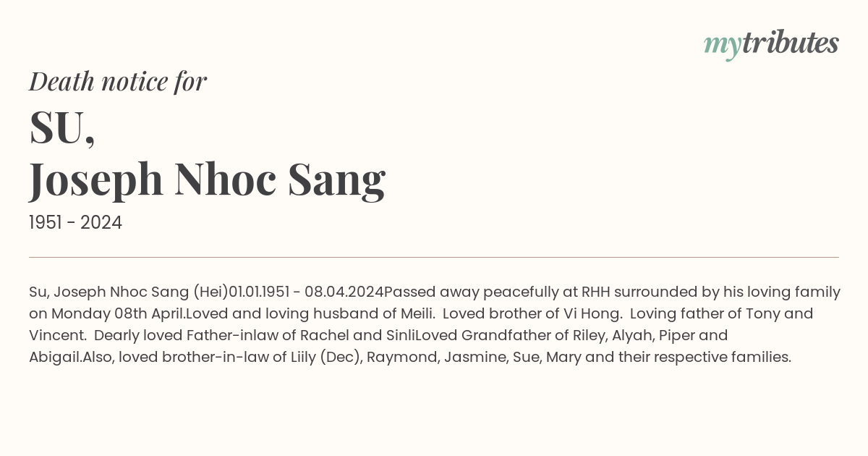Image resolution: width=868 pixels, height=456 pixels.
Task: Click the name 'Joseph Nhoc Sang'
Action: 207,181
